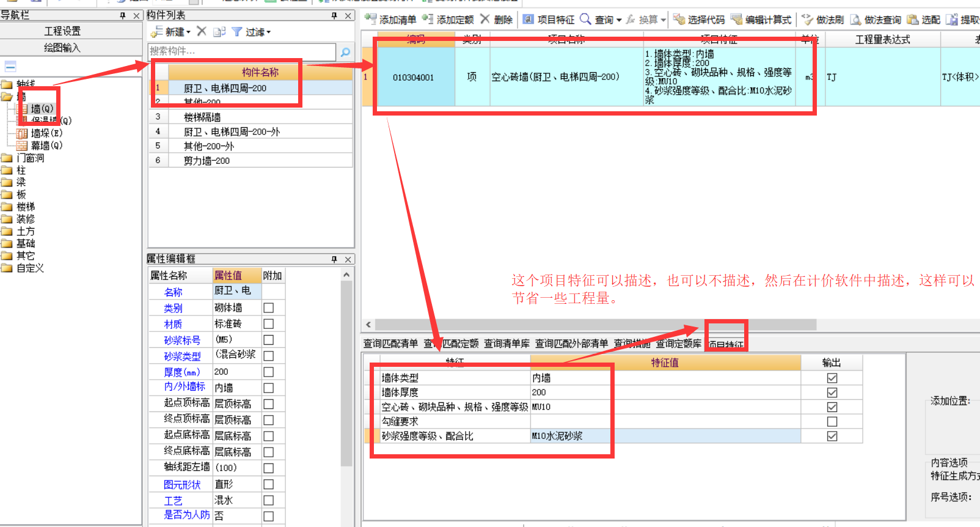Switch to 查询匹配外部清单 tab

pos(571,344)
